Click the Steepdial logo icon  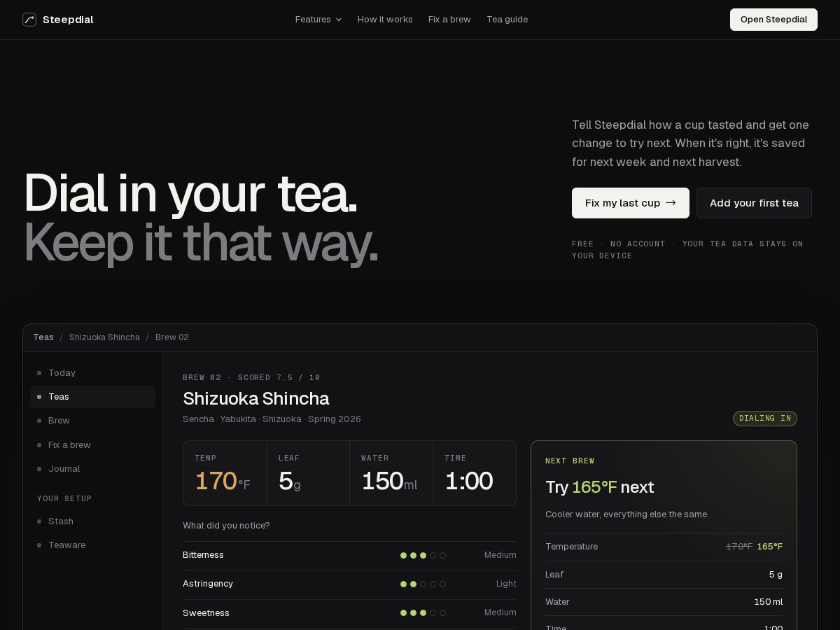click(x=29, y=20)
